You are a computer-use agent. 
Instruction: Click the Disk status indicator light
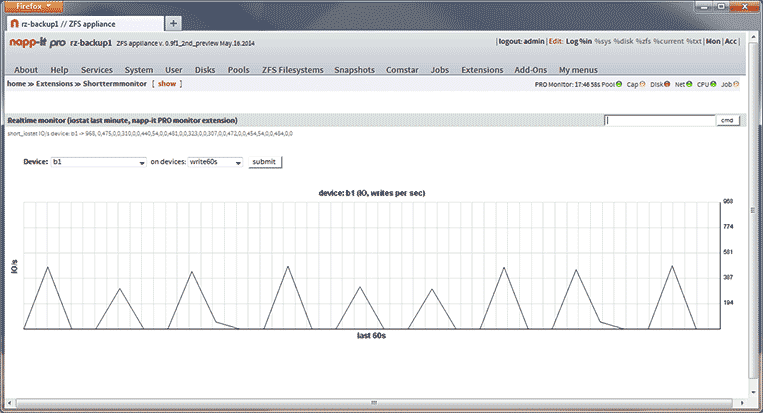[667, 84]
